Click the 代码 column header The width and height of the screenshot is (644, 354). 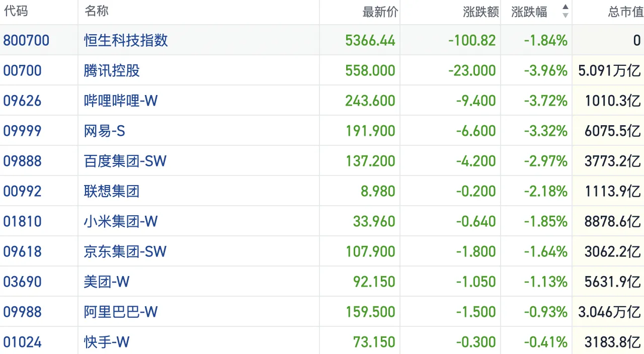point(16,11)
